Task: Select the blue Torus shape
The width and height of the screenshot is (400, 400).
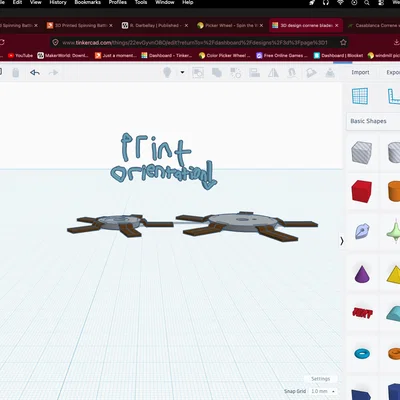Action: (362, 354)
